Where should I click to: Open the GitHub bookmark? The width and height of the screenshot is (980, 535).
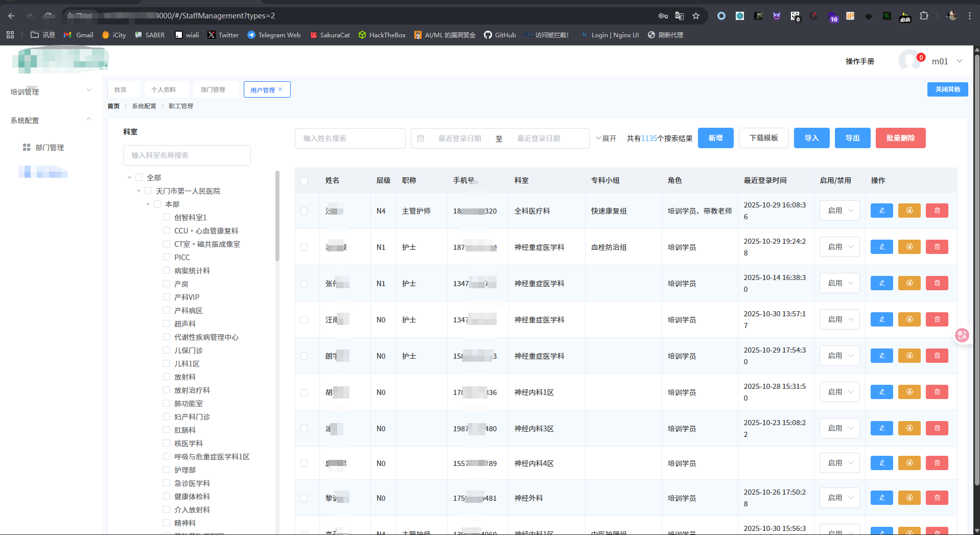click(x=500, y=35)
